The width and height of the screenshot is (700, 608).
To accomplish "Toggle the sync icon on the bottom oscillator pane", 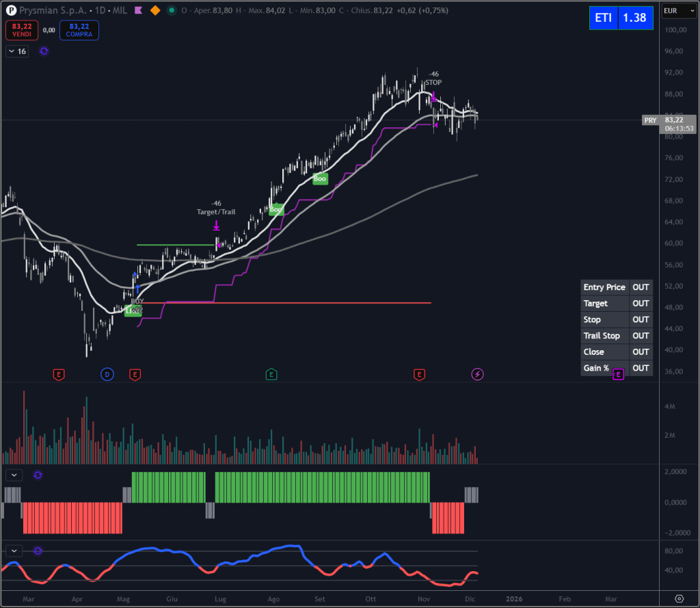I will (x=38, y=551).
